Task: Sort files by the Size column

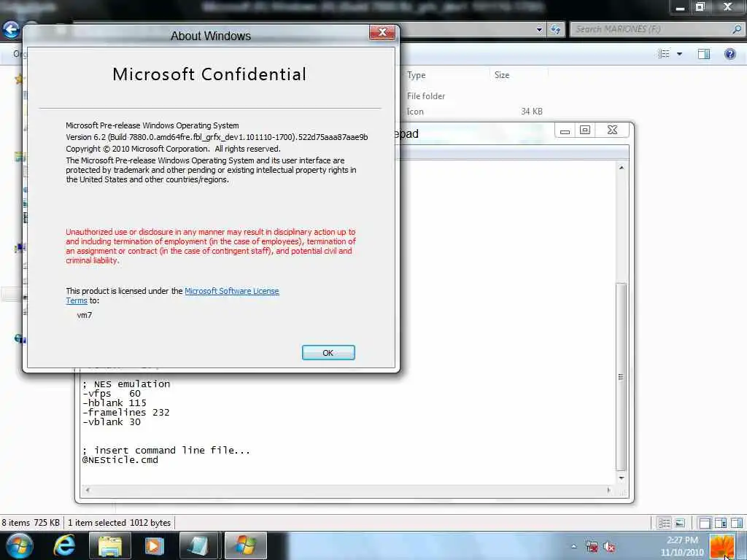Action: (502, 75)
